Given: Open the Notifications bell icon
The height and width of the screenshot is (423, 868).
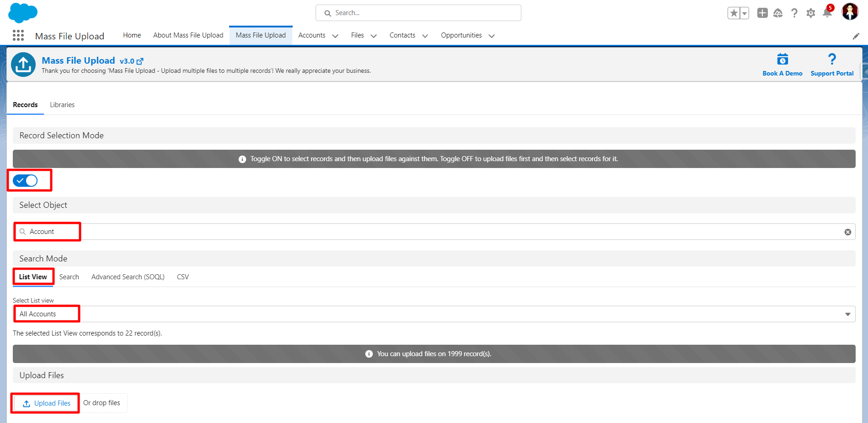Looking at the screenshot, I should coord(827,12).
